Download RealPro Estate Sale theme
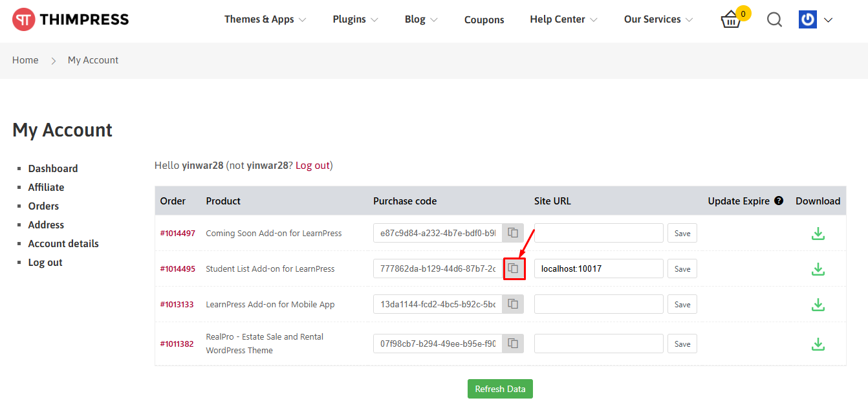The height and width of the screenshot is (405, 868). tap(818, 344)
